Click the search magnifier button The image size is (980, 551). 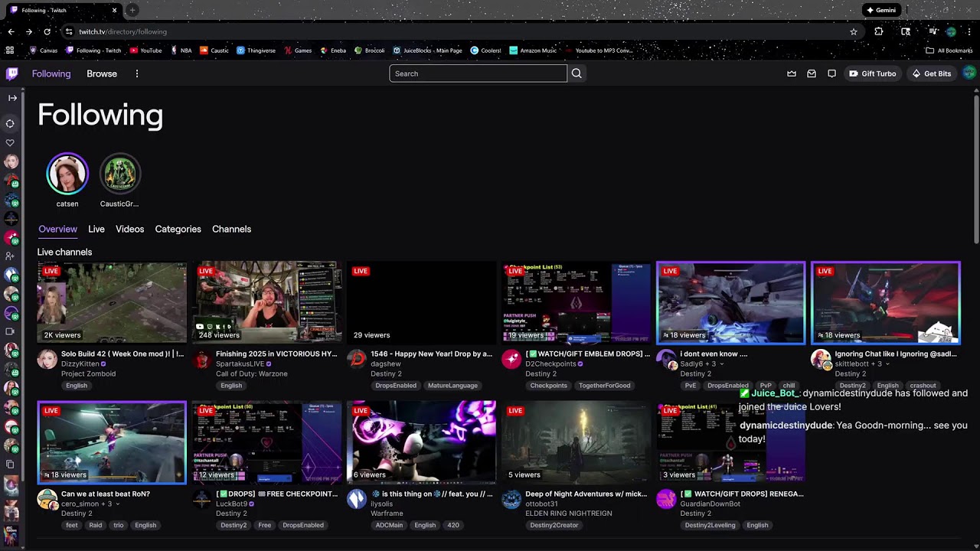pos(577,73)
